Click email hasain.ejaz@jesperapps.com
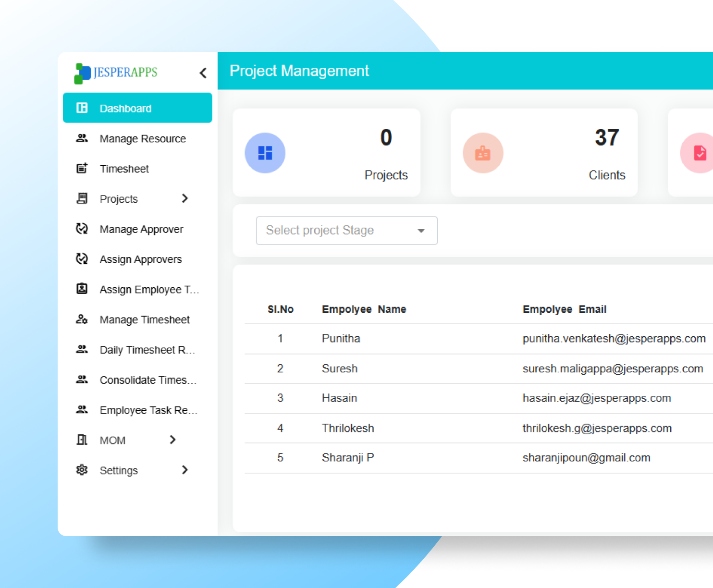The height and width of the screenshot is (588, 713). pyautogui.click(x=597, y=398)
